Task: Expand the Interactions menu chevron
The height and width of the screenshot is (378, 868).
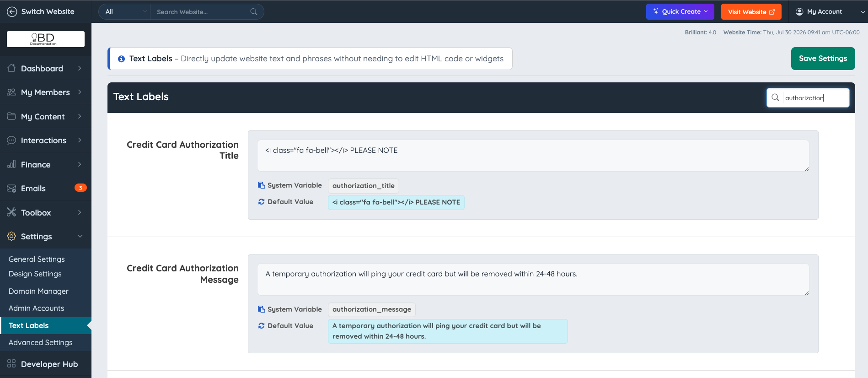Action: coord(80,140)
